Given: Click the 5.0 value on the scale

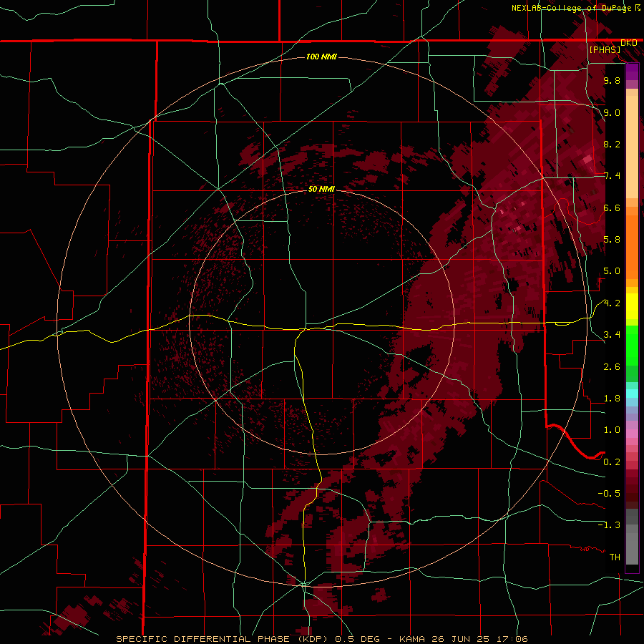Looking at the screenshot, I should tap(612, 271).
